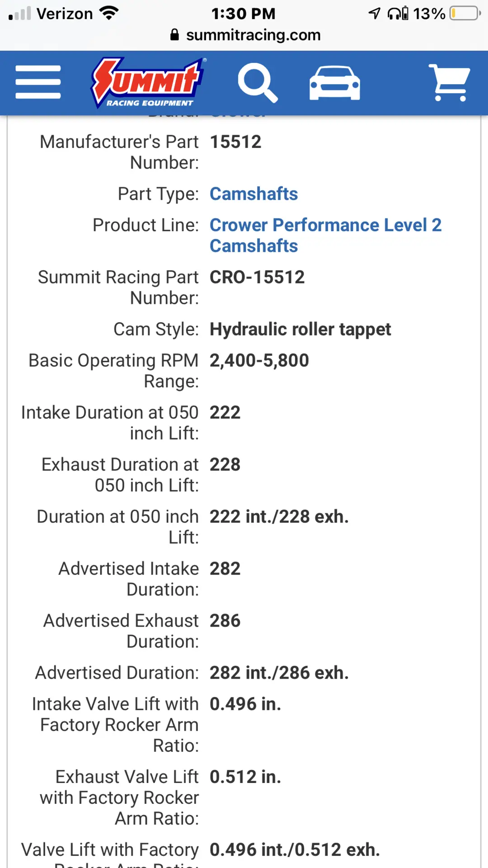Tap the Wi-Fi status icon
Viewport: 488px width, 868px height.
click(x=109, y=13)
